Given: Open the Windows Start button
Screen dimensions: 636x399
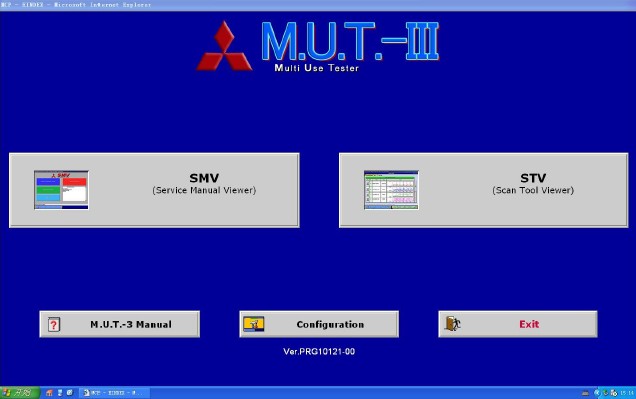Looking at the screenshot, I should click(x=20, y=393).
